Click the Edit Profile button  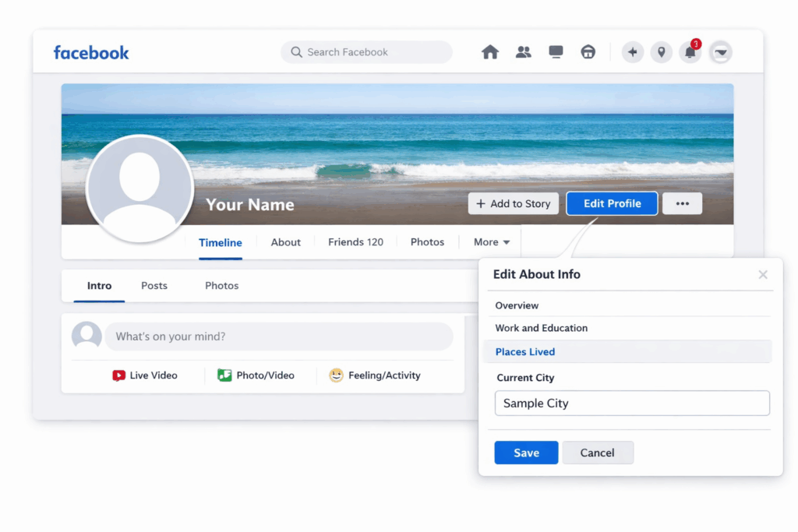click(x=612, y=203)
